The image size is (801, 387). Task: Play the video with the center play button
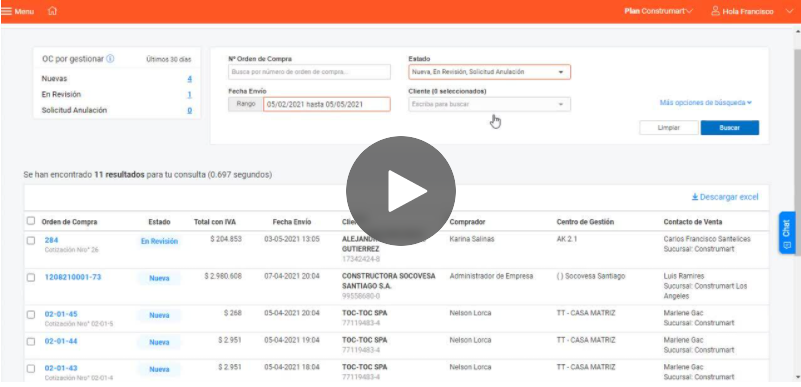click(400, 190)
